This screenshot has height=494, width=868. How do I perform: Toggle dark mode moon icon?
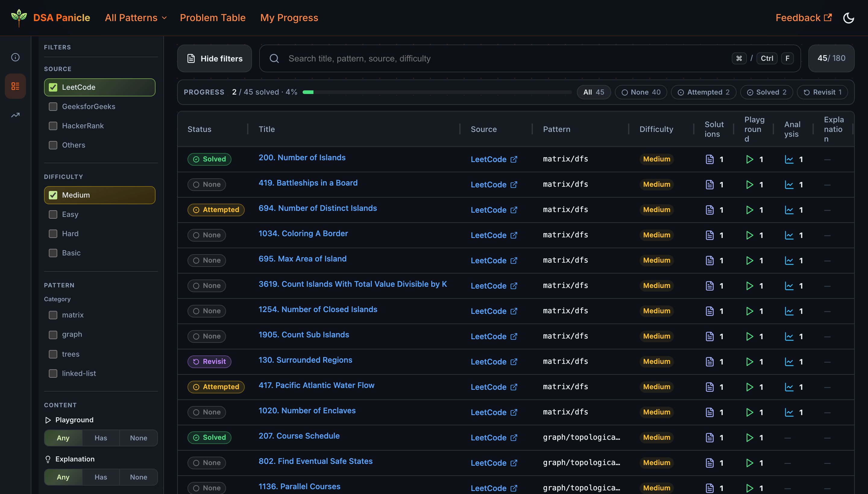tap(848, 18)
